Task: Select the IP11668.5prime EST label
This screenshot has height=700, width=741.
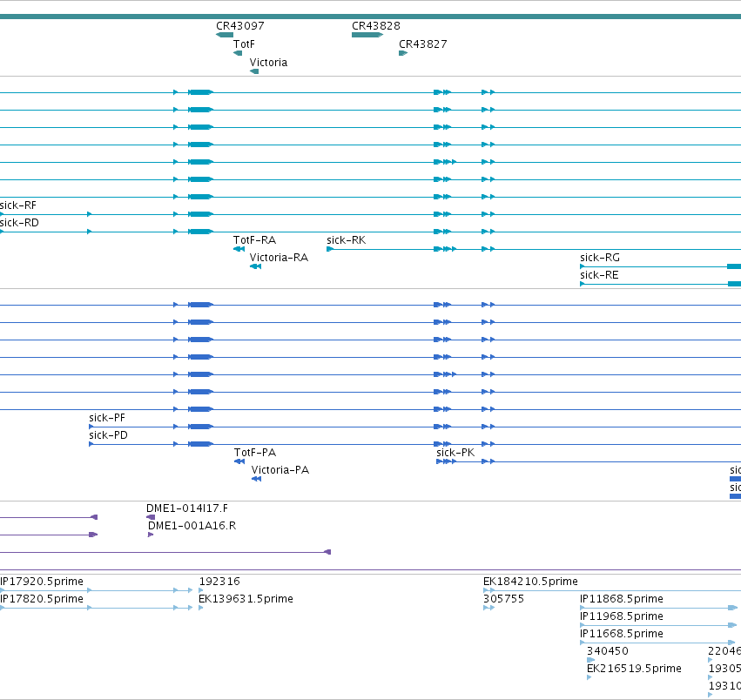Action: point(622,634)
